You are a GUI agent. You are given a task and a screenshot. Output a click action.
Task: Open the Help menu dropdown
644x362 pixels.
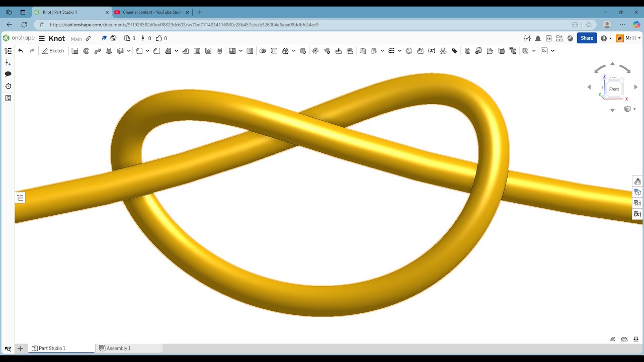(606, 38)
